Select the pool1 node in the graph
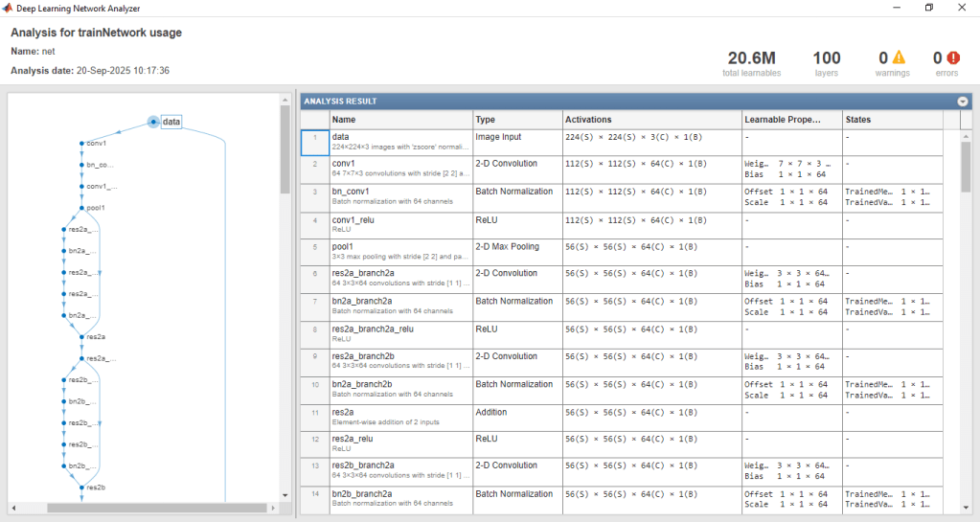Viewport: 980px width, 522px height. [x=82, y=208]
